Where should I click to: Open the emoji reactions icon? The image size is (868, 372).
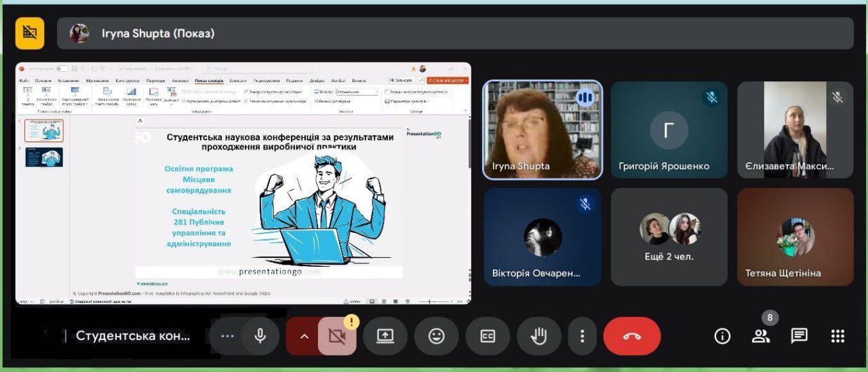[437, 336]
